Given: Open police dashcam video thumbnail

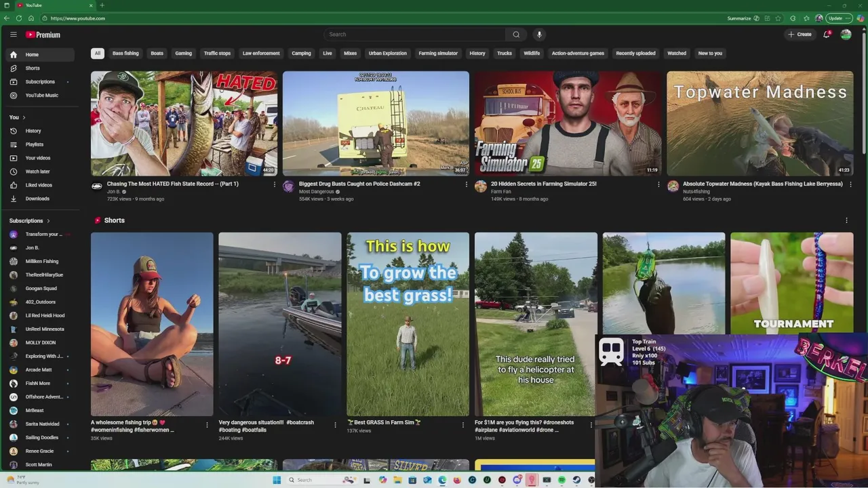Looking at the screenshot, I should coord(376,123).
